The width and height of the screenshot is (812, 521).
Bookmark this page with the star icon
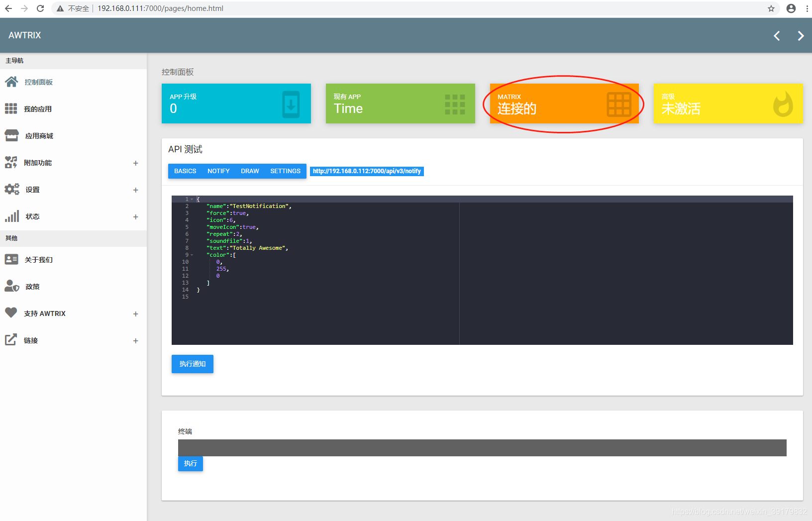pos(771,8)
